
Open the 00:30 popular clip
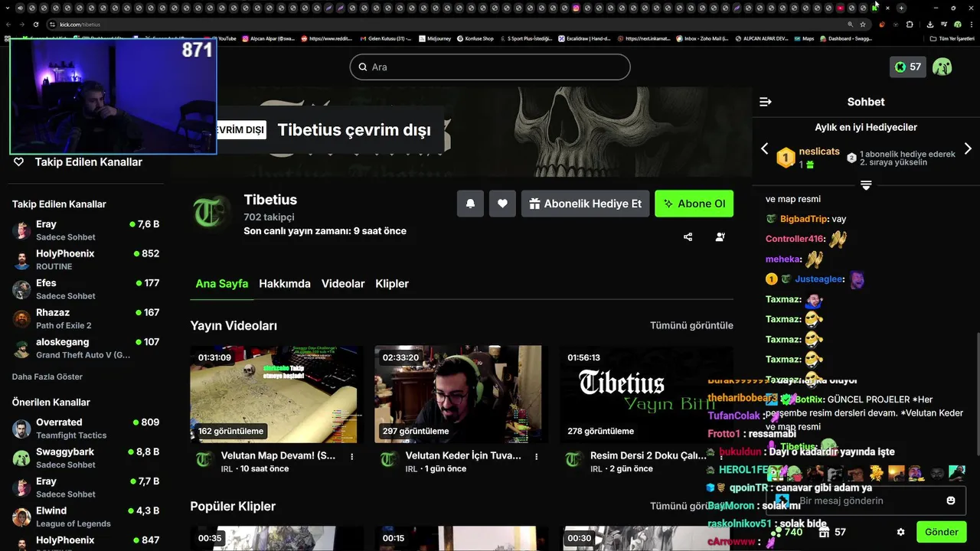tap(646, 538)
